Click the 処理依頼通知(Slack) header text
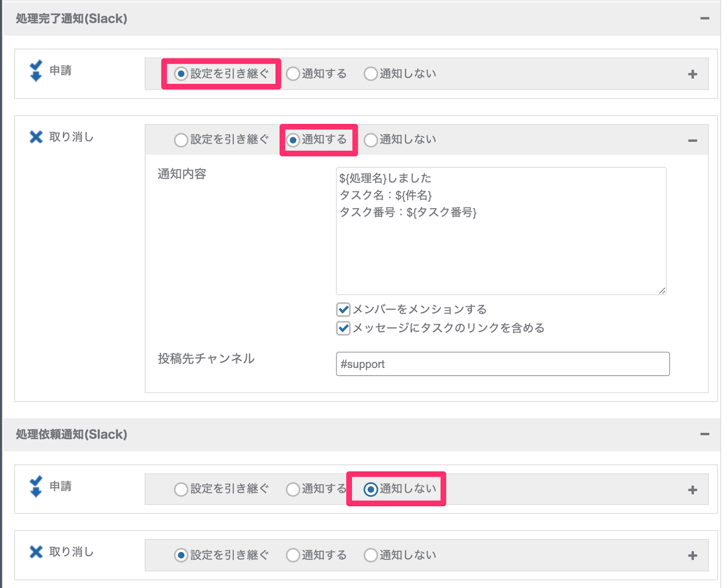Viewport: 728px width, 588px height. click(x=71, y=434)
